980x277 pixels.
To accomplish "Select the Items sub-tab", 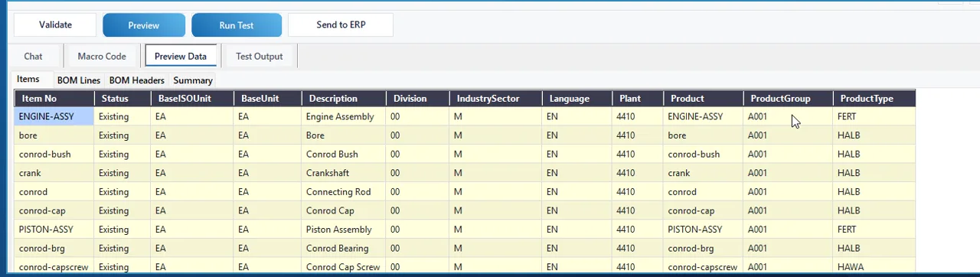I will coord(28,80).
